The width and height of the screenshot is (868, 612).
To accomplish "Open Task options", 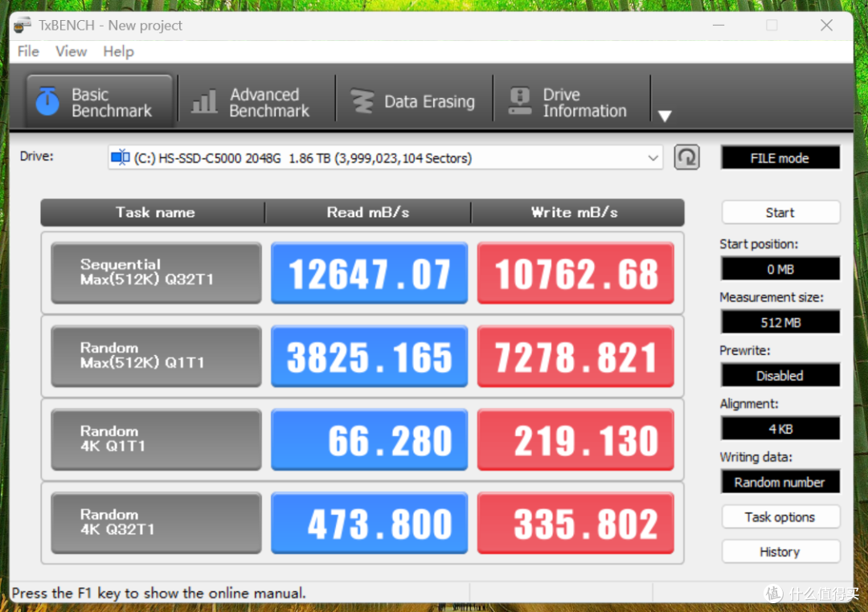I will (x=780, y=516).
